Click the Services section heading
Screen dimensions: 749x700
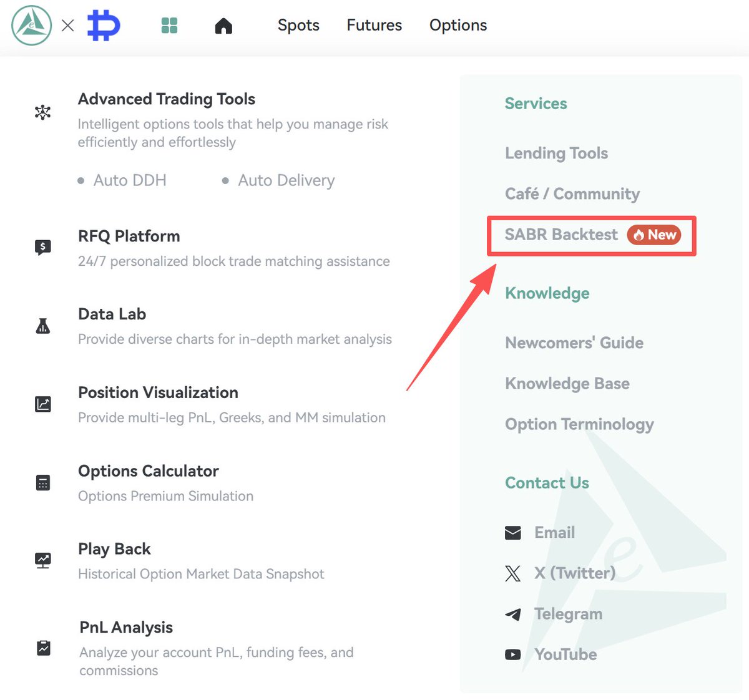(536, 104)
